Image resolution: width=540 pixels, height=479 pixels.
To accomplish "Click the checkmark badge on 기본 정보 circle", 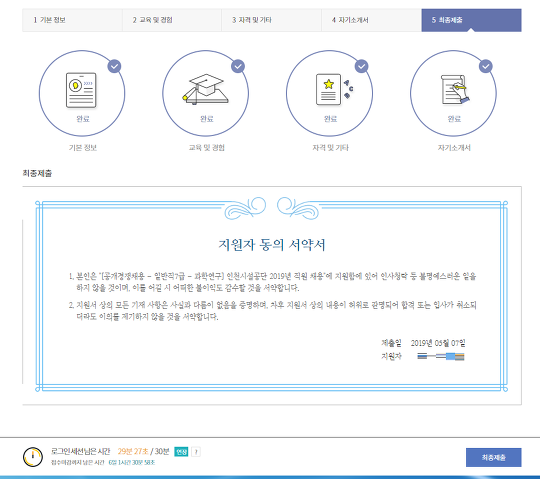I will (x=114, y=66).
